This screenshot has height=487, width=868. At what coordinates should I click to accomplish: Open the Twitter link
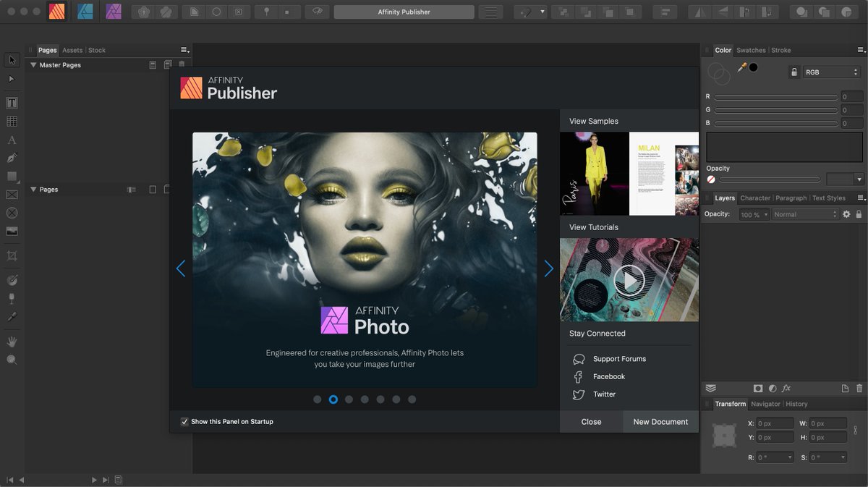604,394
